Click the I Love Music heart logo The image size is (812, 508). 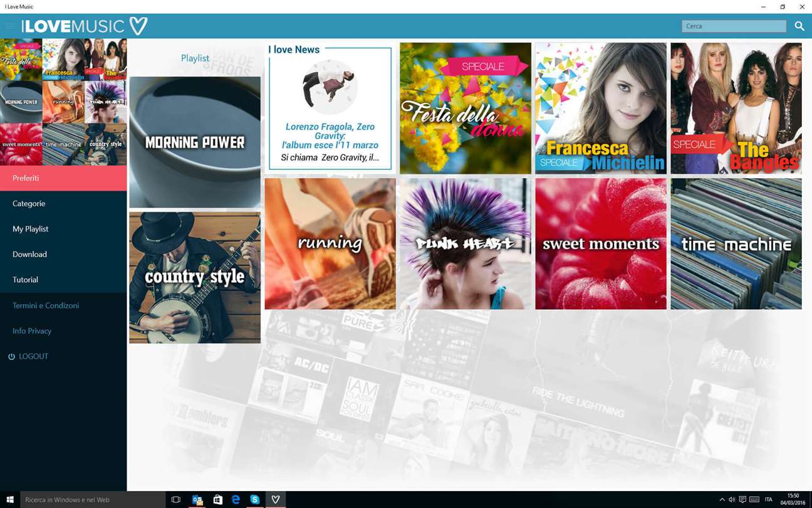[x=138, y=26]
